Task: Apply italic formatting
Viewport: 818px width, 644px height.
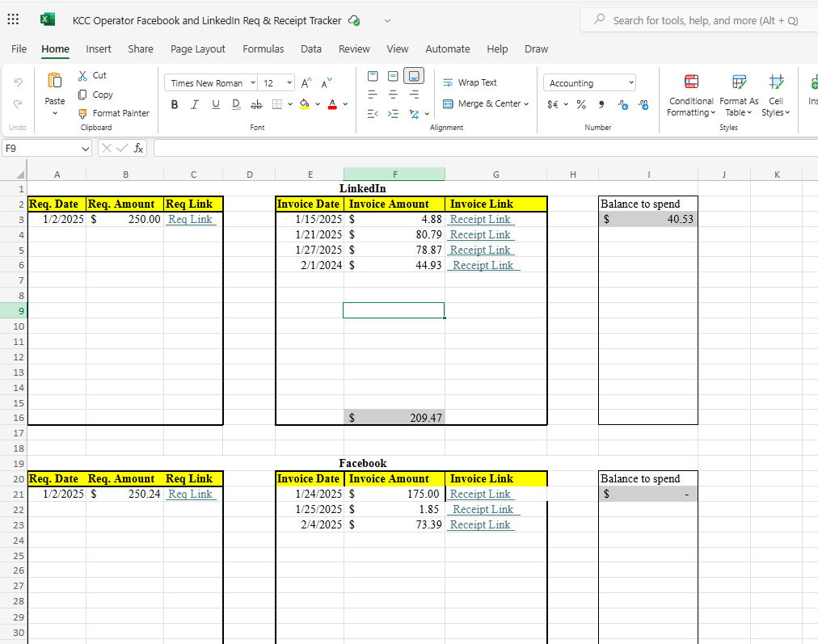Action: 195,103
